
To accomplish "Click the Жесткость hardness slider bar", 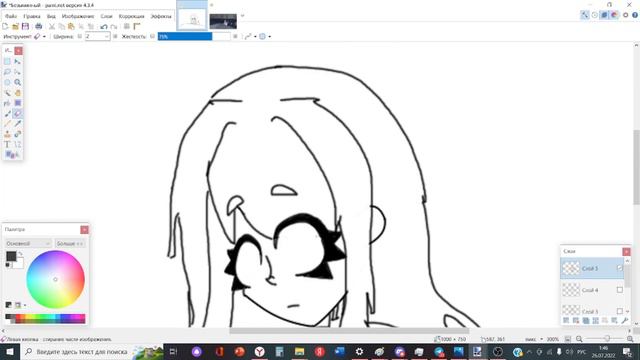I will 194,36.
